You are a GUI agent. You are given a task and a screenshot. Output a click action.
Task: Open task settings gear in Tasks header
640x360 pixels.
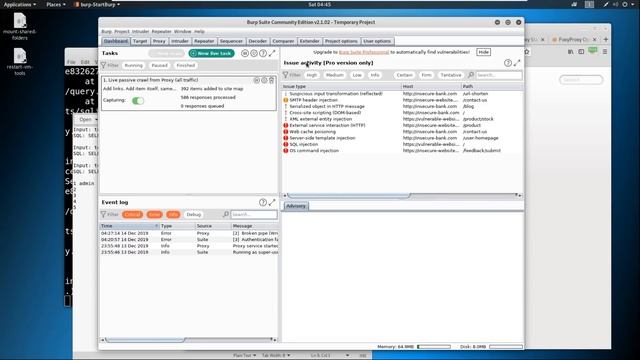tap(254, 53)
